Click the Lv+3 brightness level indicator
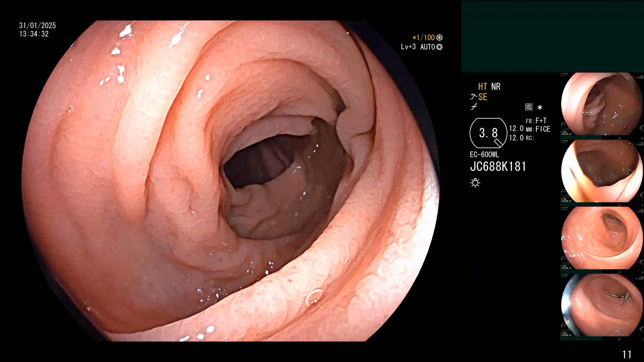This screenshot has height=362, width=644. (x=408, y=47)
